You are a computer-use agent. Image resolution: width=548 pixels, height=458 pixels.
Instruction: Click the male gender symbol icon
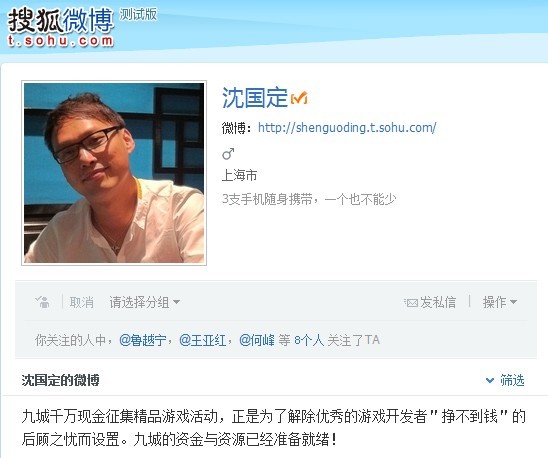point(228,153)
